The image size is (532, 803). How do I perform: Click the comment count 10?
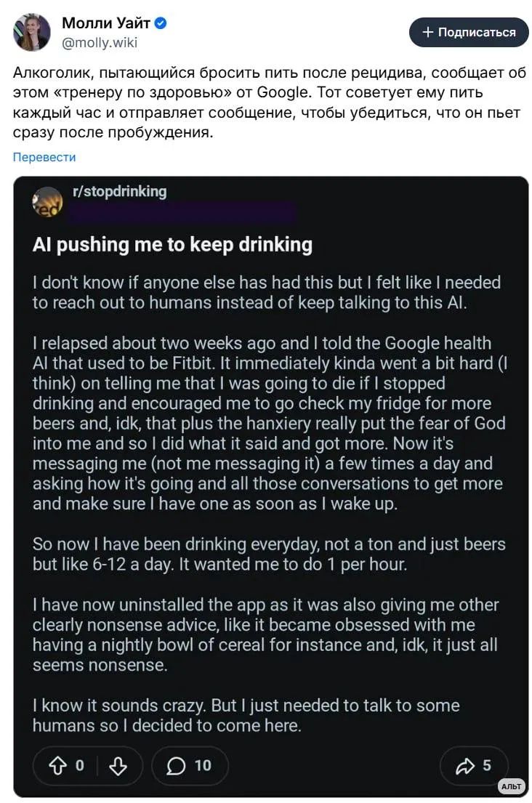coord(203,766)
